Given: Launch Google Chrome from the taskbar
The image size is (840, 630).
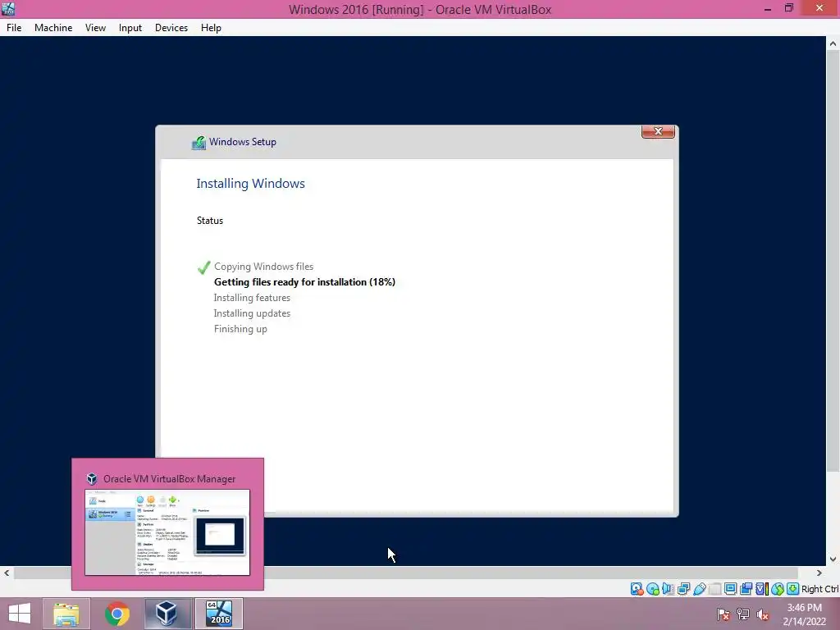Looking at the screenshot, I should (x=116, y=614).
